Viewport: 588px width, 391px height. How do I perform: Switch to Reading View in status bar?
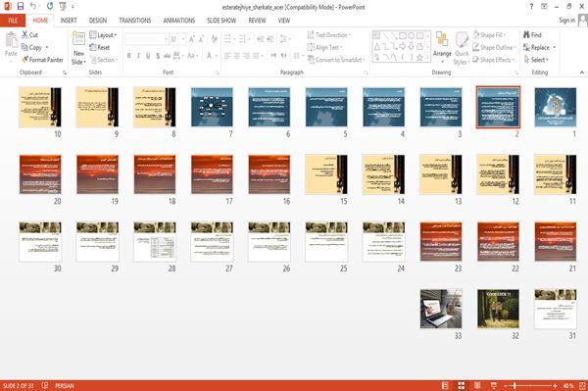pos(477,385)
